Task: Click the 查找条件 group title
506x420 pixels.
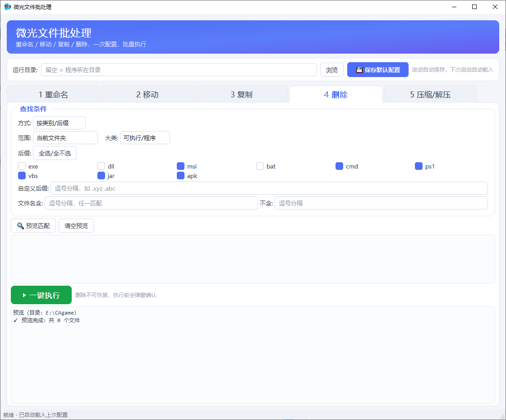Action: 33,109
